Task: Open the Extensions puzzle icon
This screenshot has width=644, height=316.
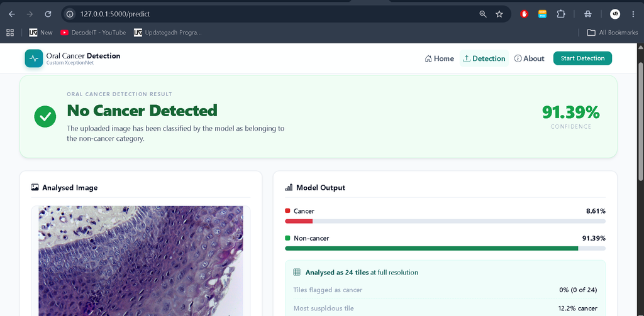Action: click(x=560, y=14)
